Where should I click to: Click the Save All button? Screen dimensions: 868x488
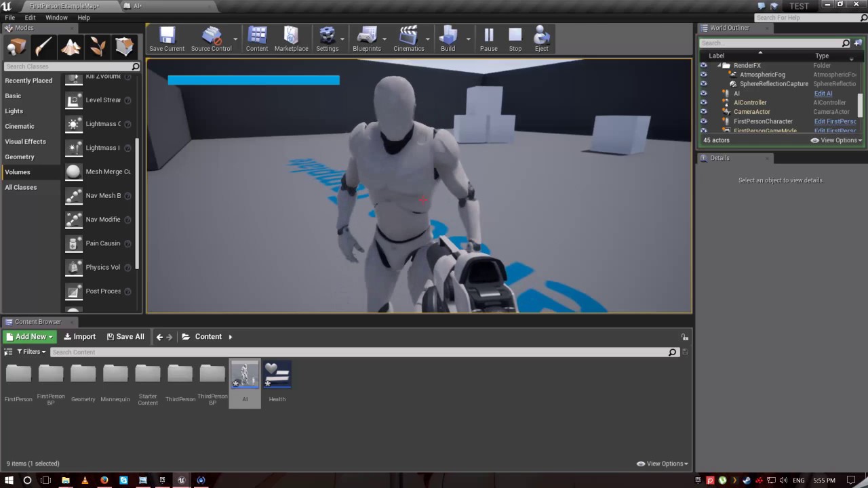coord(125,337)
